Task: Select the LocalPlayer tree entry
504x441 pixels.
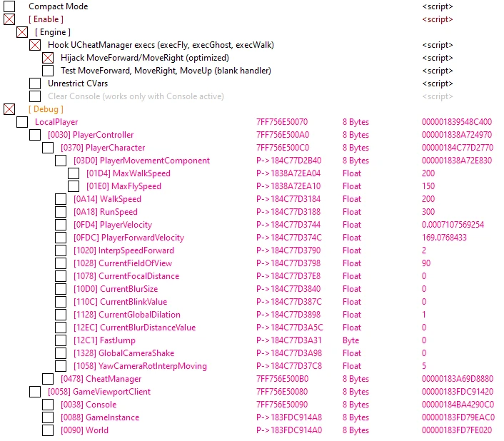Action: click(x=56, y=122)
